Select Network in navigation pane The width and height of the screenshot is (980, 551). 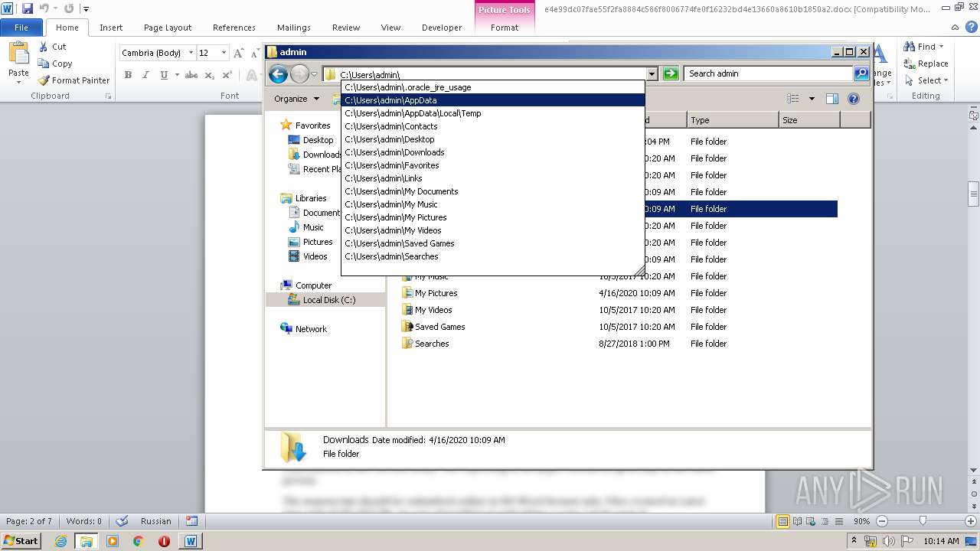click(304, 329)
